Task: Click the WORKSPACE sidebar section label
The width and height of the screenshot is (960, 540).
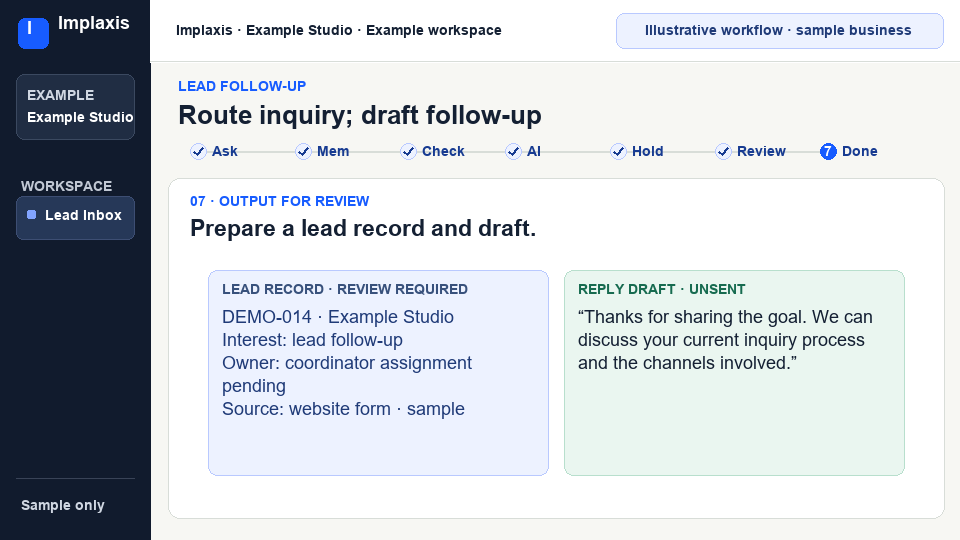Action: 67,186
